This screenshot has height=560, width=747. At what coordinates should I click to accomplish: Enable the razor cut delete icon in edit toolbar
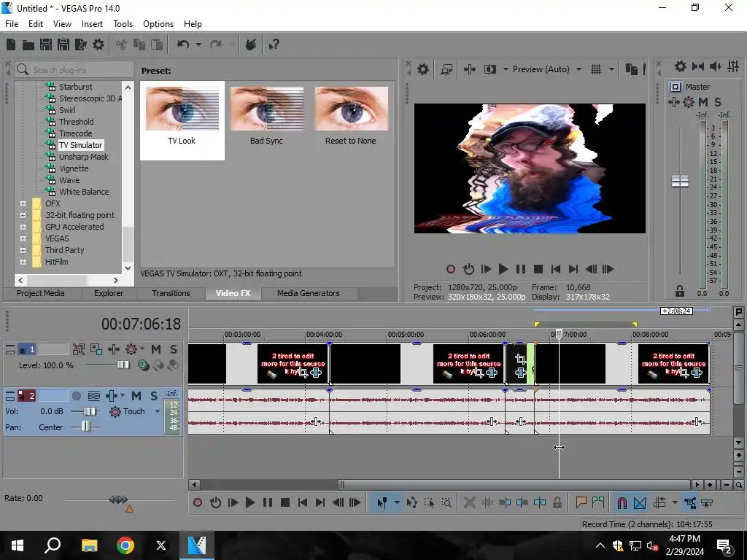pos(469,502)
